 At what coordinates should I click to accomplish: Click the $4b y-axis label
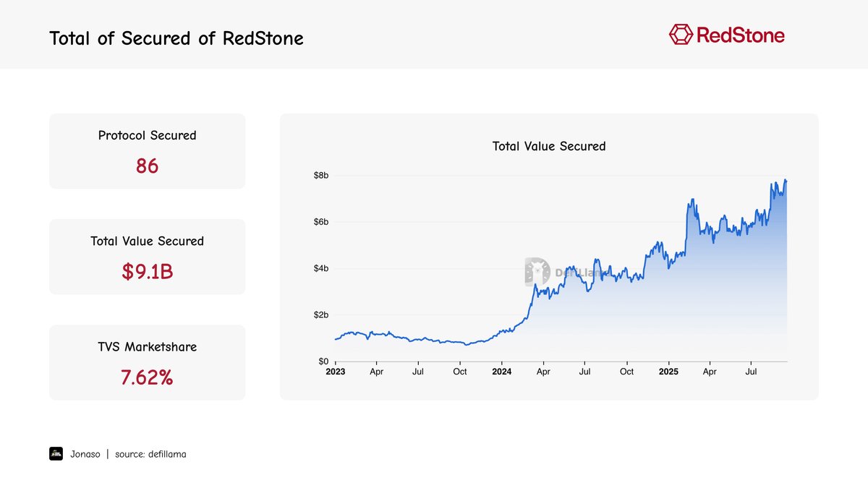pyautogui.click(x=320, y=268)
